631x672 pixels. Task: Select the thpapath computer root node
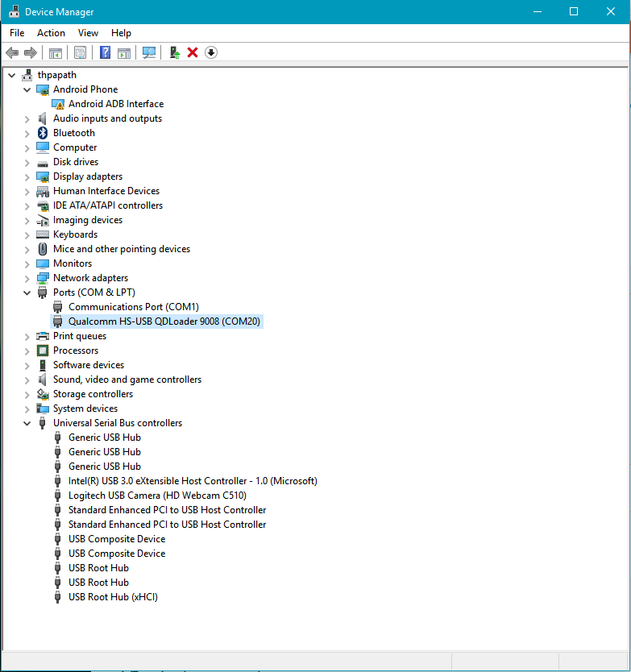[x=56, y=75]
